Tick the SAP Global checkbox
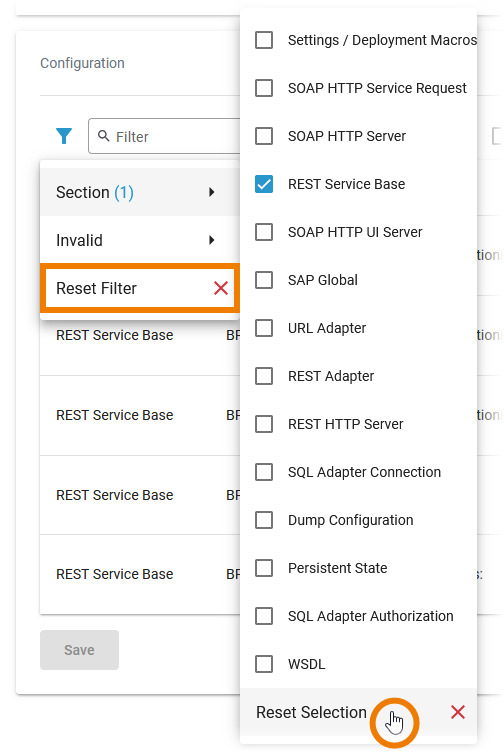The height and width of the screenshot is (752, 504). 264,280
